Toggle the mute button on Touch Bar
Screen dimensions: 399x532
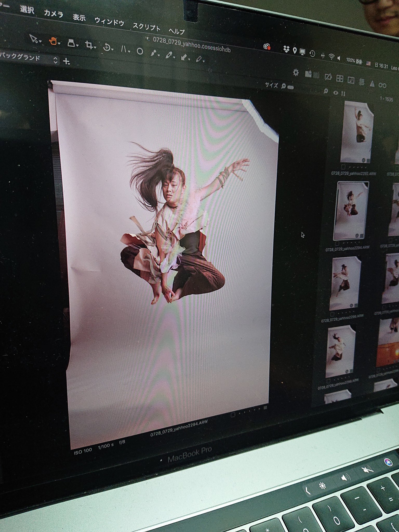point(367,469)
